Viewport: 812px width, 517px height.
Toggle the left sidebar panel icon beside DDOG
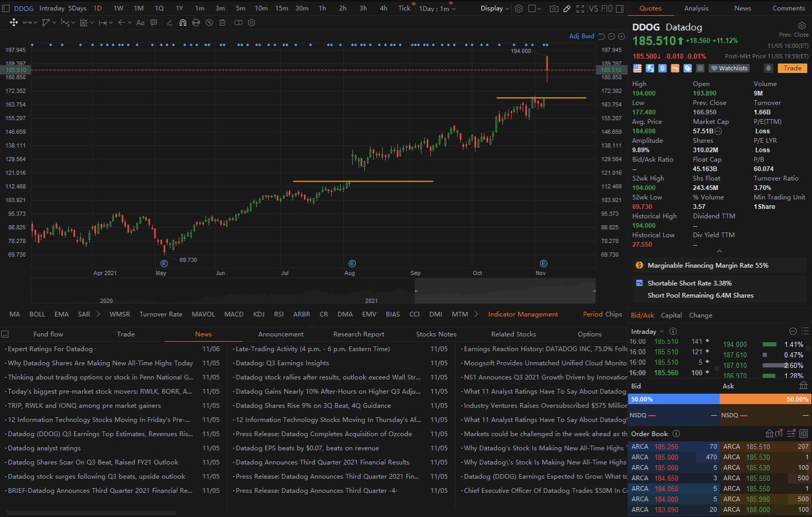tap(6, 8)
